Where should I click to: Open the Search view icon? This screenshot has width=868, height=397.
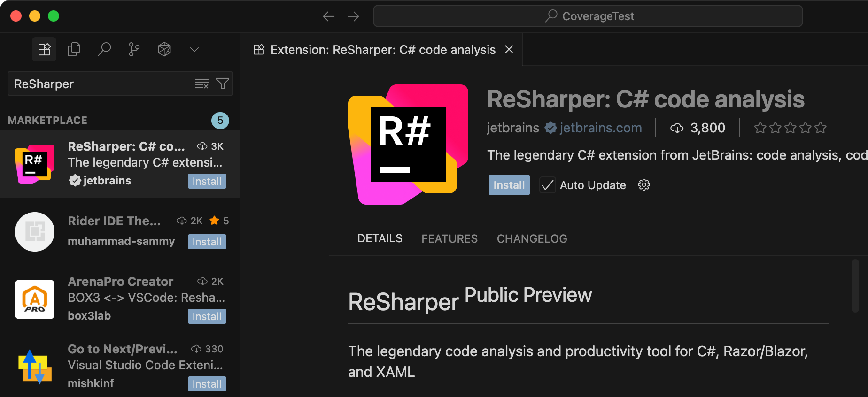click(104, 49)
